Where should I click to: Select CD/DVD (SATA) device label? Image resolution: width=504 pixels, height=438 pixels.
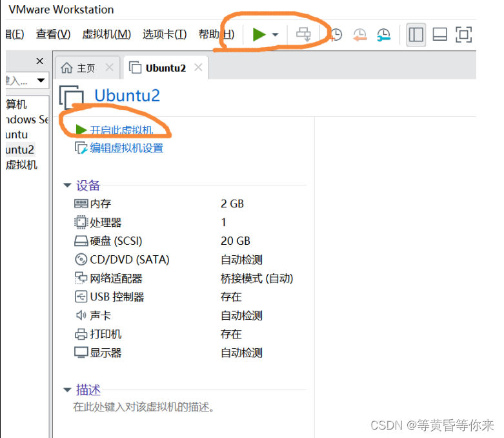(130, 260)
